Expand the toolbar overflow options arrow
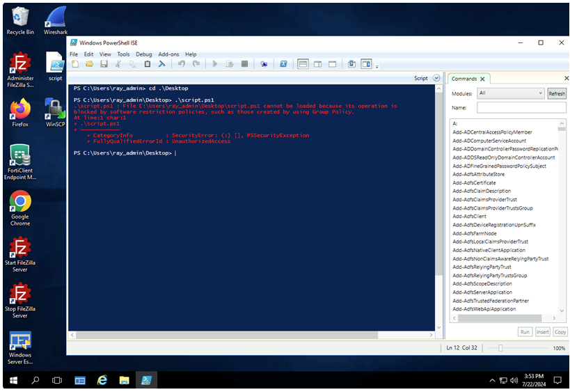 tap(377, 66)
